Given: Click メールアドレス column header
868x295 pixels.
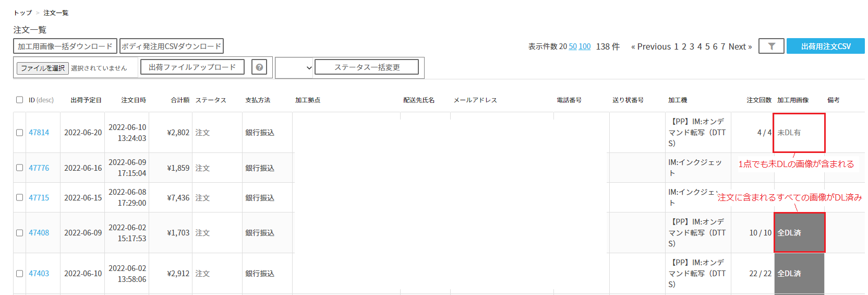Looking at the screenshot, I should click(475, 100).
